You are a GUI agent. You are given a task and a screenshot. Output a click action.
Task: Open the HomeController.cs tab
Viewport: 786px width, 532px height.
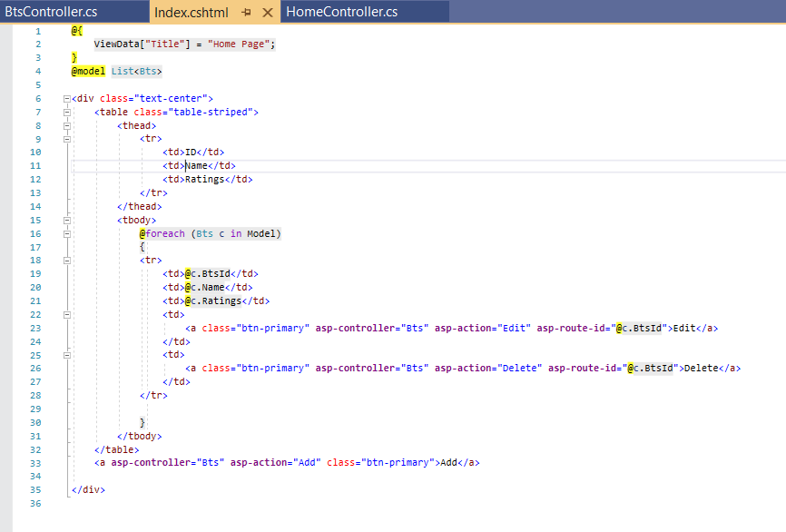tap(343, 13)
